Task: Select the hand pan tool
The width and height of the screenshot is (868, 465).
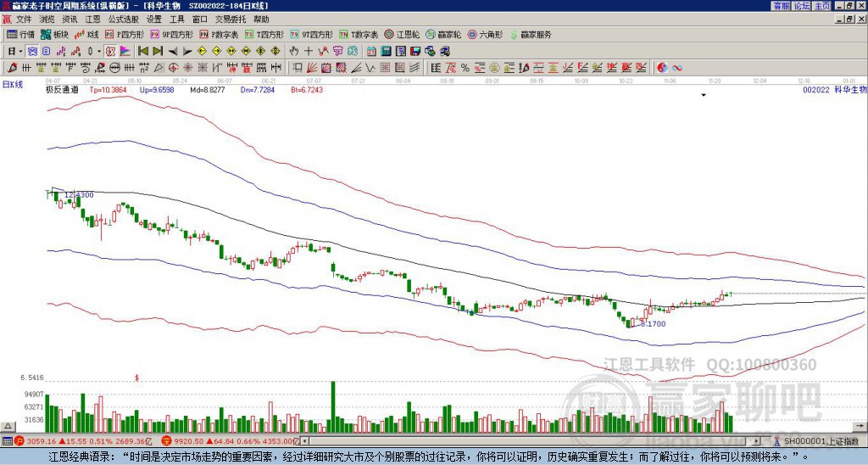Action: click(294, 52)
